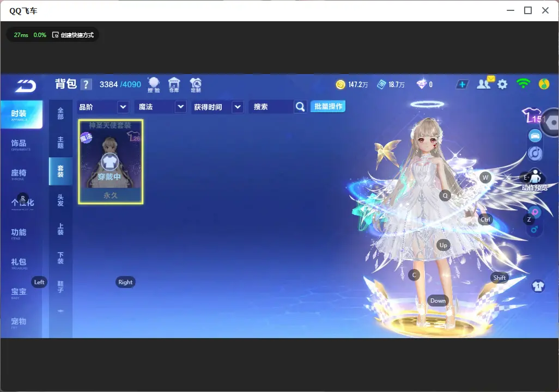Click the hexagon floating button

tap(552, 122)
